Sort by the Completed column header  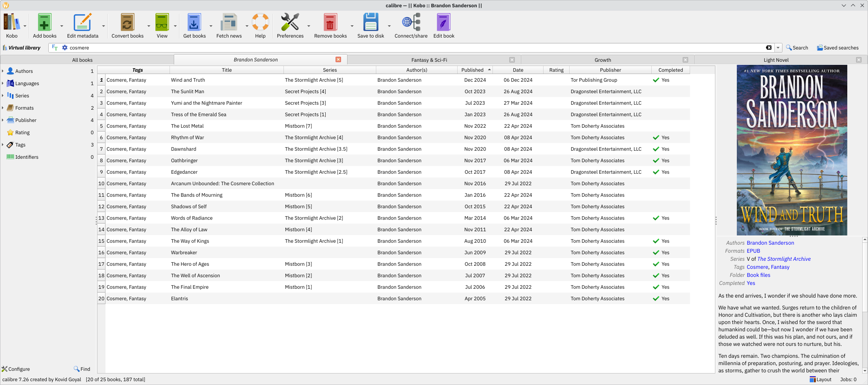670,70
